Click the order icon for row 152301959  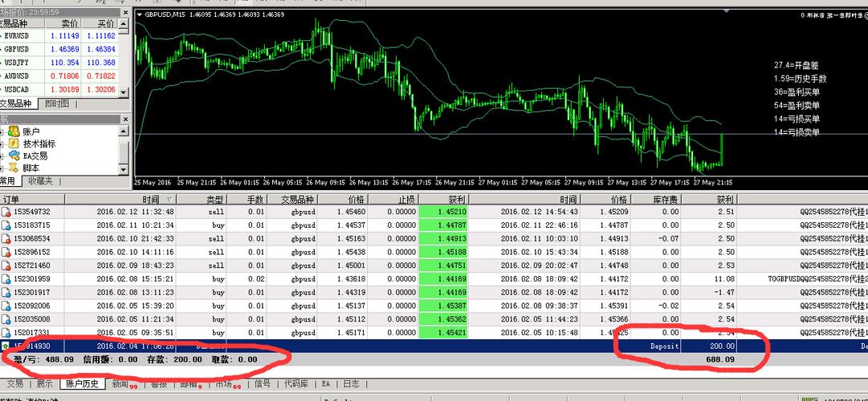click(x=6, y=279)
